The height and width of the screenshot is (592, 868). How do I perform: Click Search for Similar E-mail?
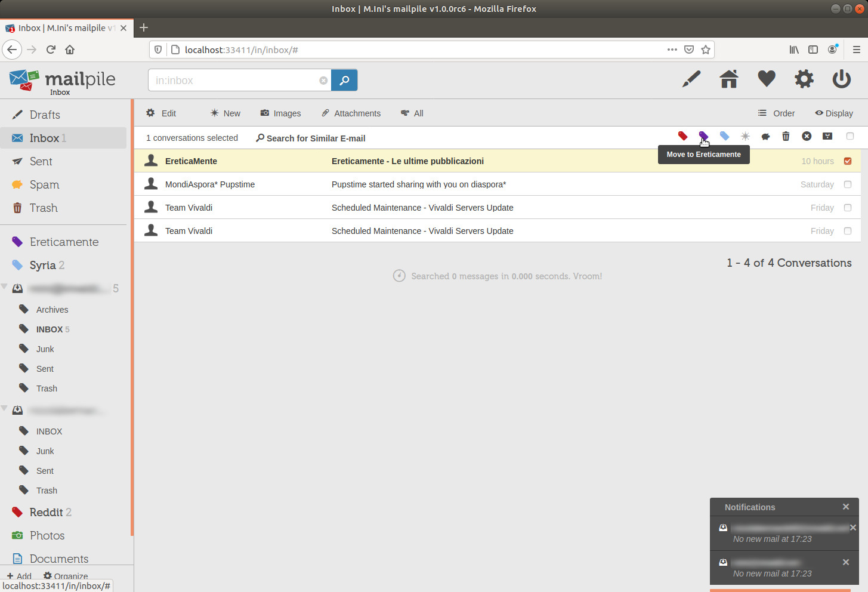(x=311, y=138)
